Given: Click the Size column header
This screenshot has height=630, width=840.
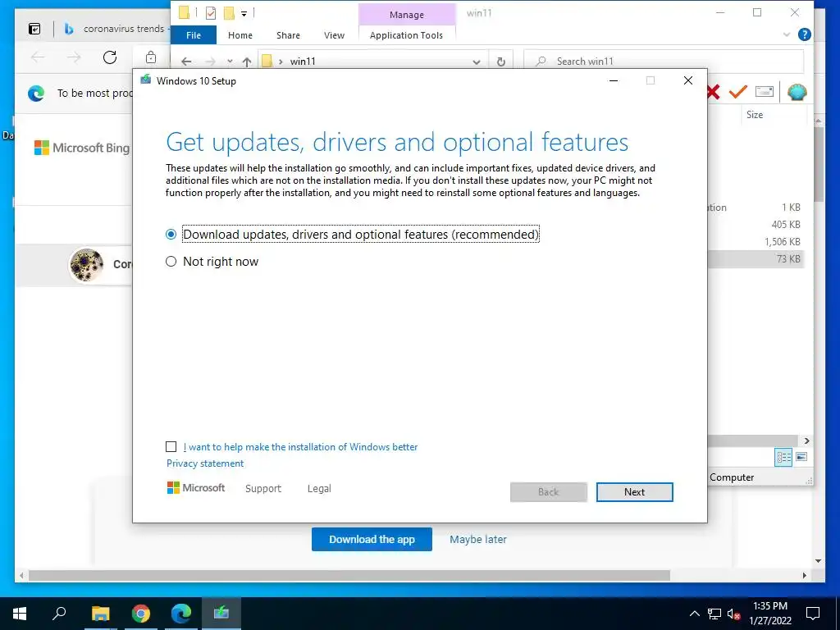Looking at the screenshot, I should [x=755, y=115].
